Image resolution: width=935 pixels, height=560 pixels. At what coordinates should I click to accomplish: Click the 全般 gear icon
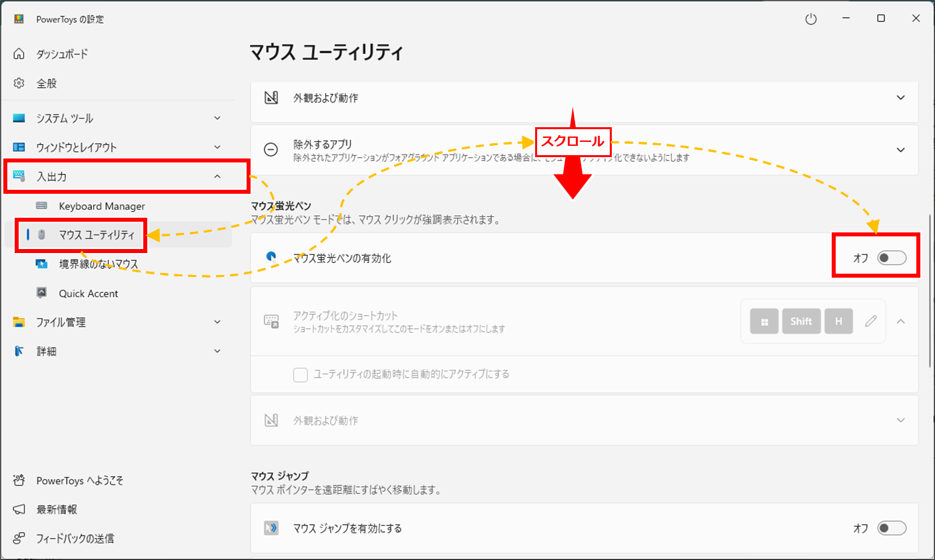[x=19, y=83]
